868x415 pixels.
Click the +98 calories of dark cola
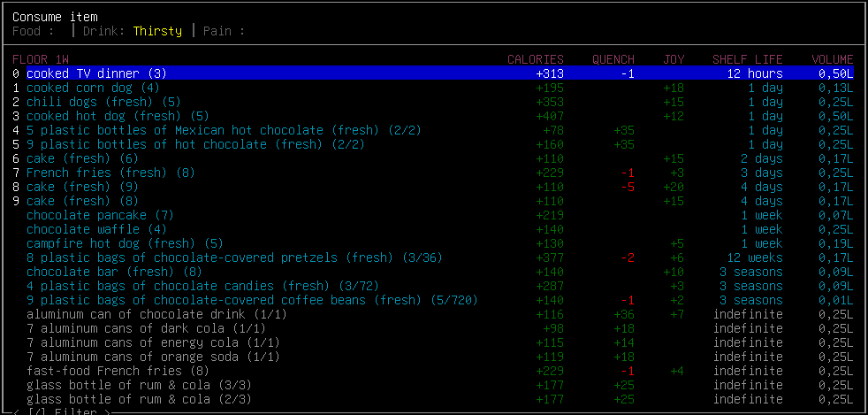click(553, 328)
